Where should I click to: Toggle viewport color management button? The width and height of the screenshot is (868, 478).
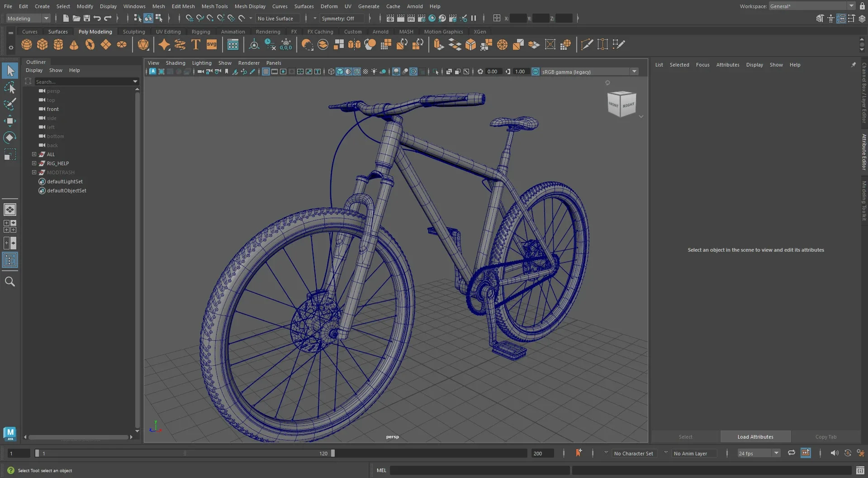(x=536, y=72)
